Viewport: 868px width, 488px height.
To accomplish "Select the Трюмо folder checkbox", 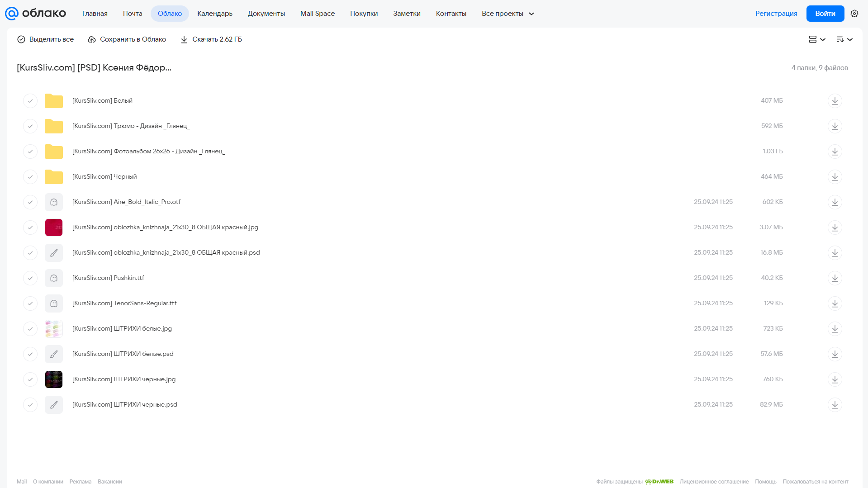I will pos(30,126).
